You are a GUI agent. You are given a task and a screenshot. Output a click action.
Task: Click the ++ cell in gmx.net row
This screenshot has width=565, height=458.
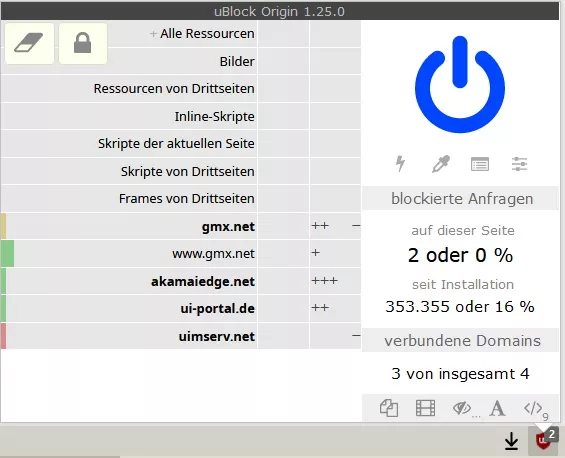coord(335,226)
